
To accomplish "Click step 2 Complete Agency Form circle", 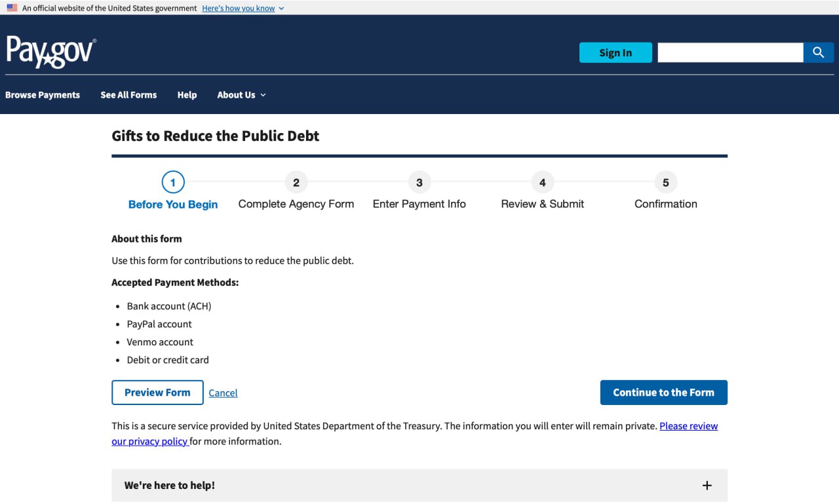I will tap(296, 182).
